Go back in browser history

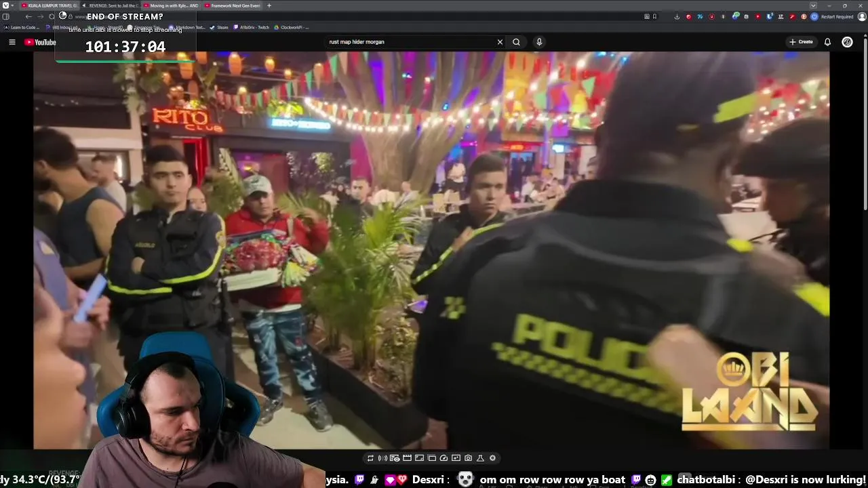(x=28, y=16)
